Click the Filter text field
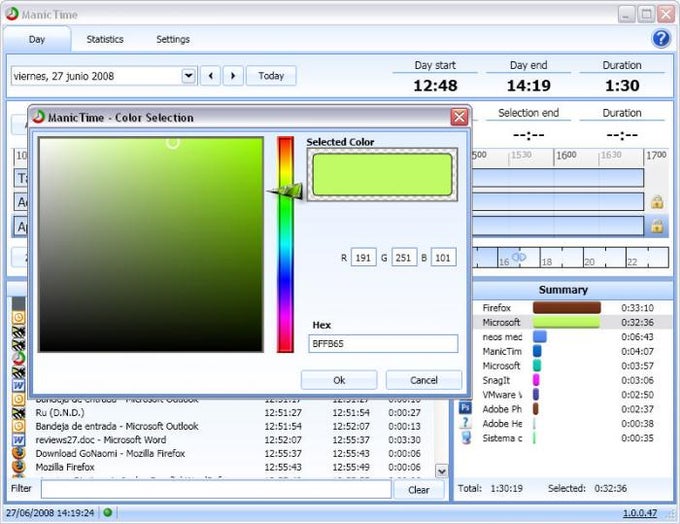This screenshot has height=524, width=680. tap(216, 489)
